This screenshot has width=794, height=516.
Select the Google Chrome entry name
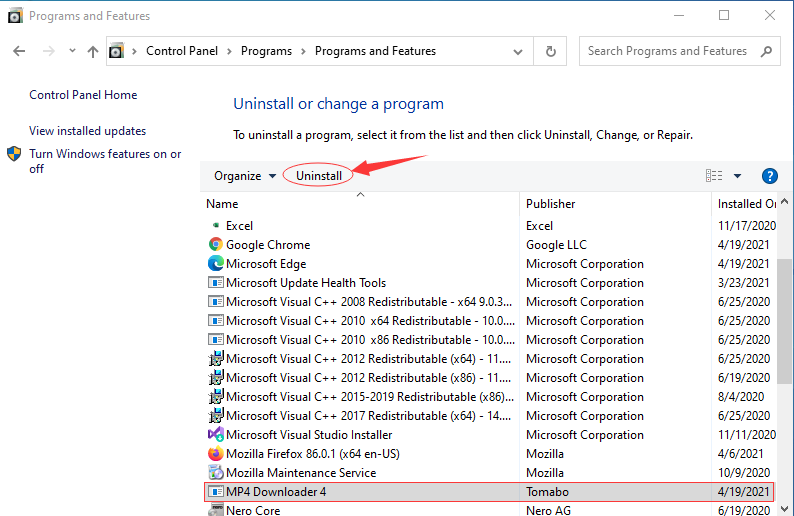click(x=268, y=245)
